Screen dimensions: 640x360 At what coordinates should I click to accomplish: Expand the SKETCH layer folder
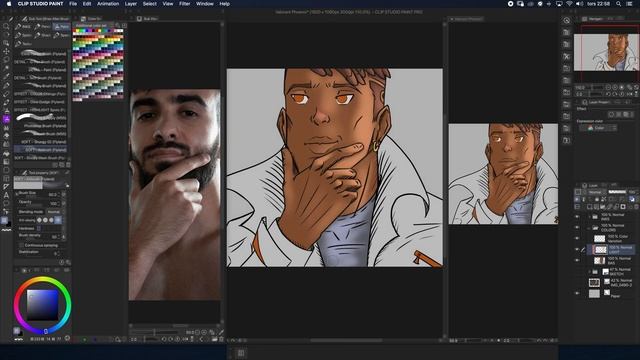589,271
